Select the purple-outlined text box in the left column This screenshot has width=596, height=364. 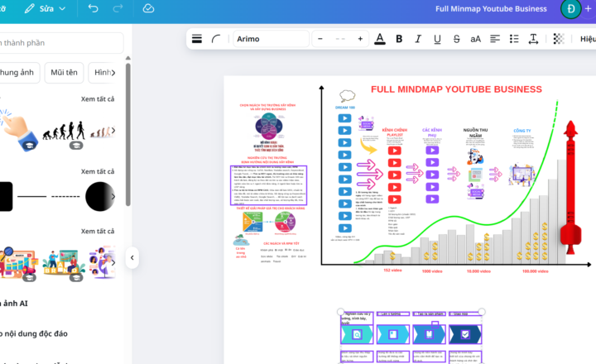coord(268,185)
